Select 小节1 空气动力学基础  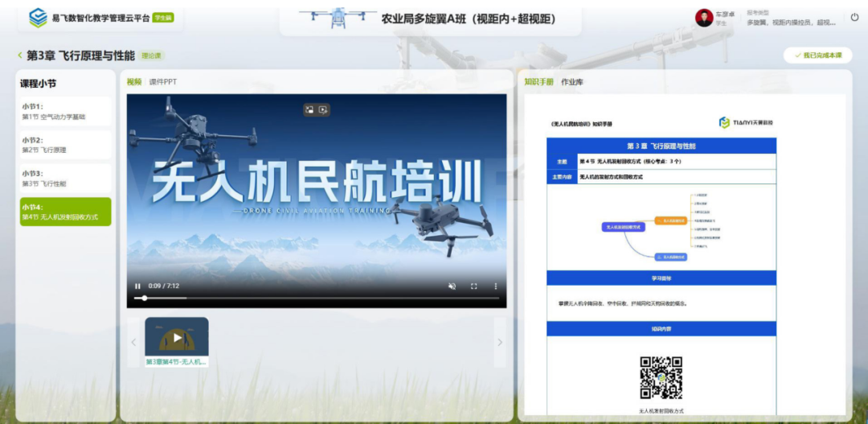(65, 111)
